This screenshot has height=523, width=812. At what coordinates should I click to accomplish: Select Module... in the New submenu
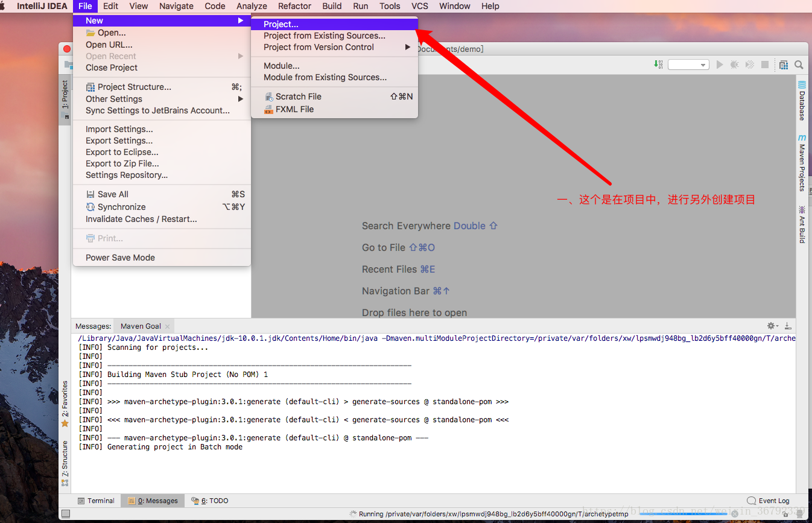coord(334,66)
